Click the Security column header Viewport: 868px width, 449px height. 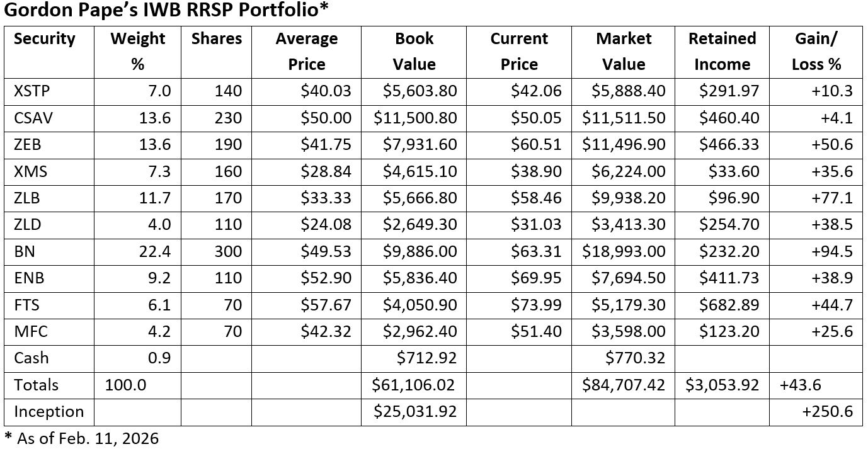45,39
